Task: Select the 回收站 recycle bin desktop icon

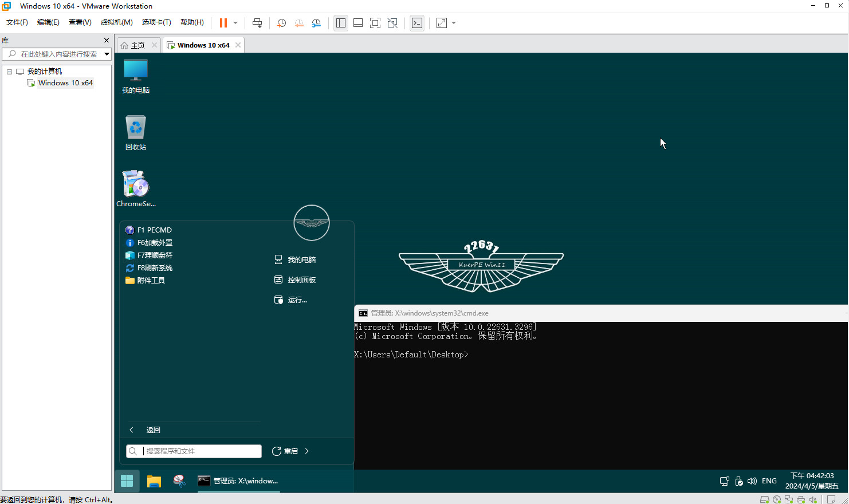Action: [x=136, y=133]
